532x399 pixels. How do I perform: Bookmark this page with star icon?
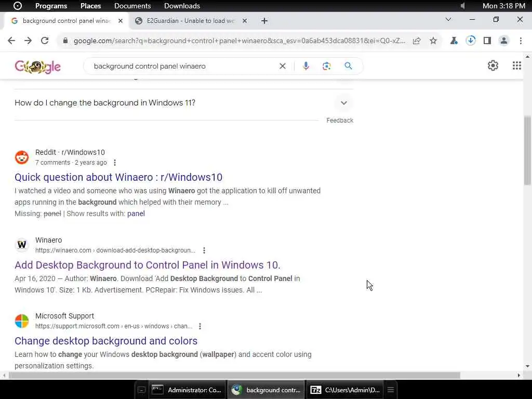433,41
